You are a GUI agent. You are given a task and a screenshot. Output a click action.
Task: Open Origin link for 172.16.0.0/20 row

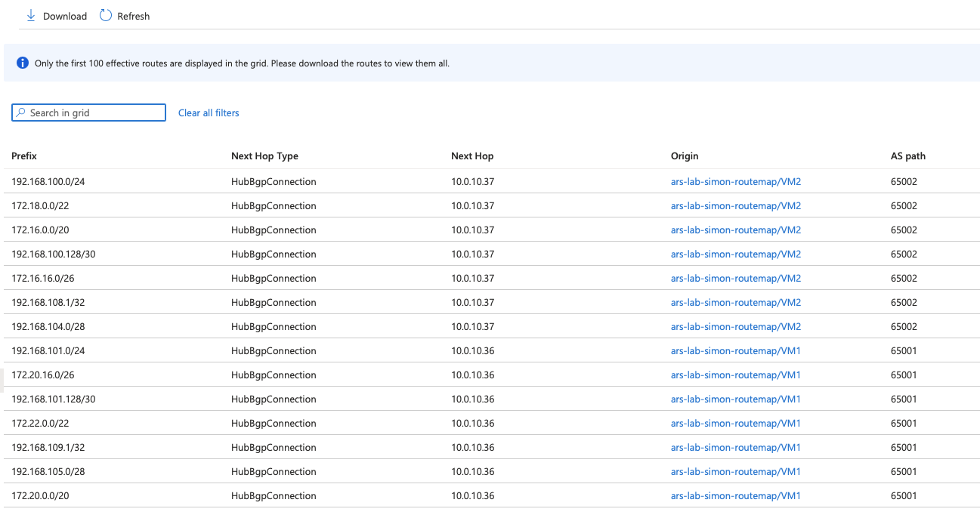(x=736, y=230)
